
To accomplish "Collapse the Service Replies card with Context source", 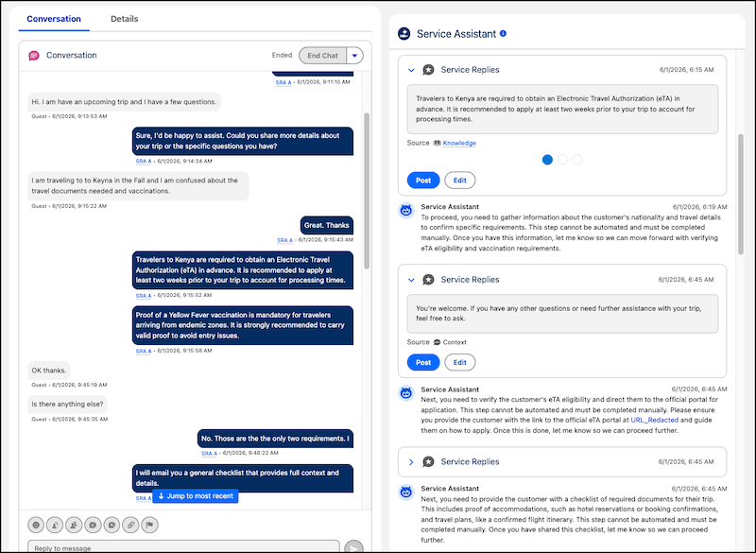I will click(411, 280).
